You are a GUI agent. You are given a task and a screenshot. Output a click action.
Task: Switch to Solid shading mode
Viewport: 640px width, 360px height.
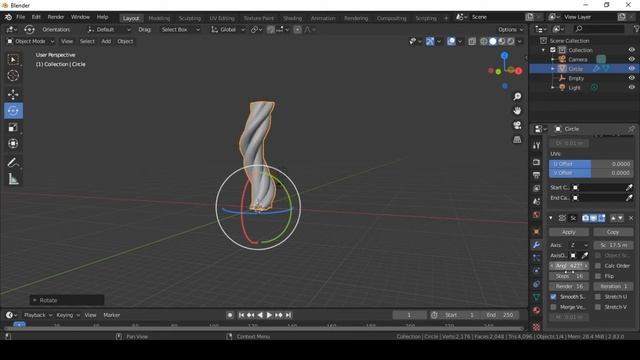(x=493, y=41)
